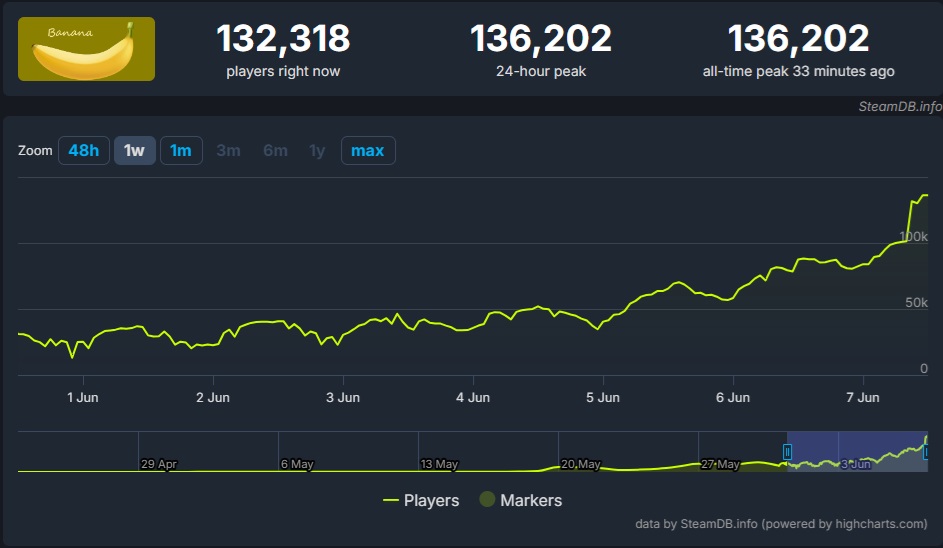This screenshot has height=548, width=943.
Task: Click the 27 May label in navigator
Action: [x=720, y=464]
